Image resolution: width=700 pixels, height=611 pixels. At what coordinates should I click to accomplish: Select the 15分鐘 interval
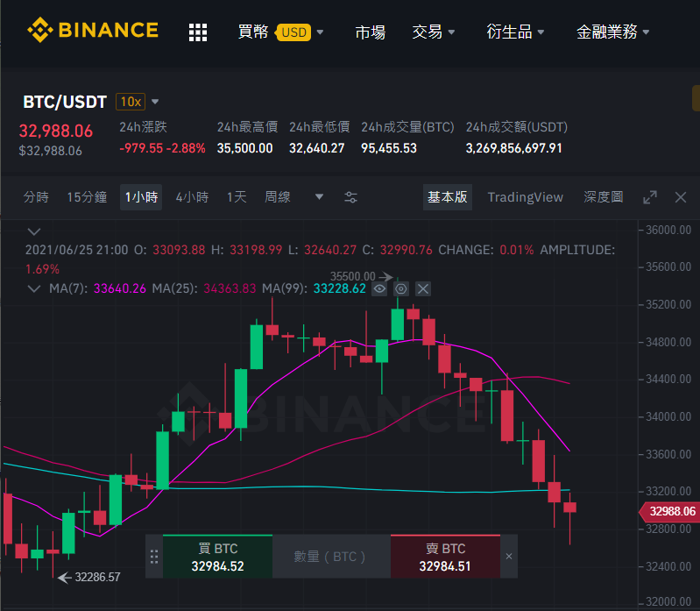pos(87,197)
